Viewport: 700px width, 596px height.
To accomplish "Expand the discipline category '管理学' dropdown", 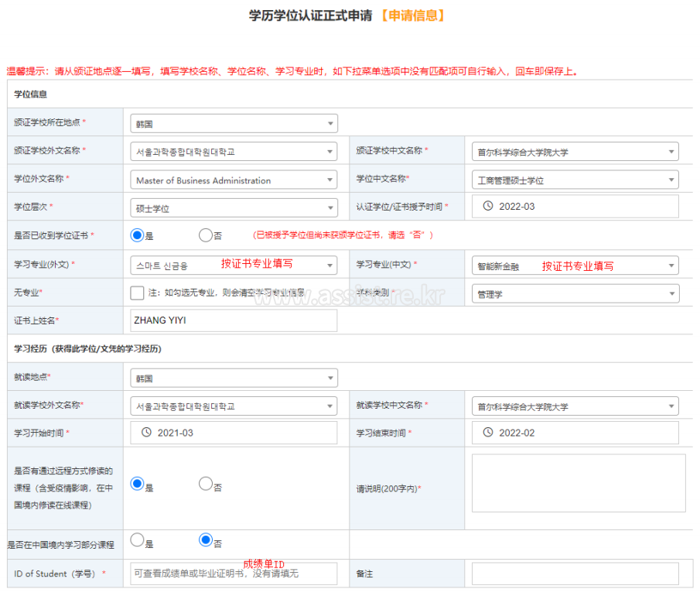I will click(x=575, y=293).
